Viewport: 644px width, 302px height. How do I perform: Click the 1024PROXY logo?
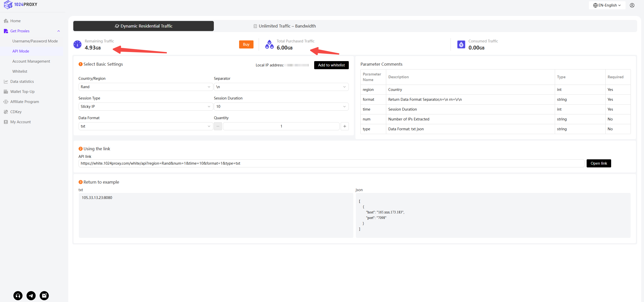21,5
